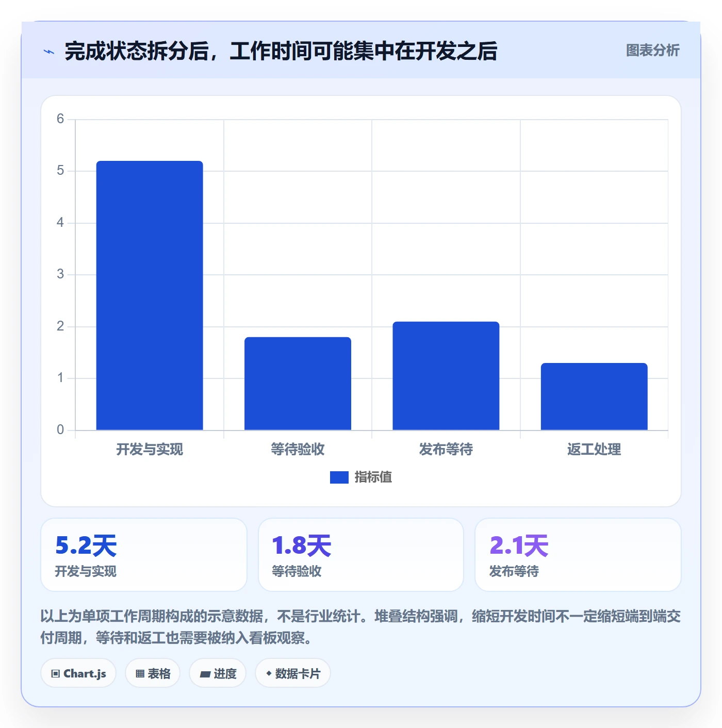Select the 发布等待 bar in chart

446,376
